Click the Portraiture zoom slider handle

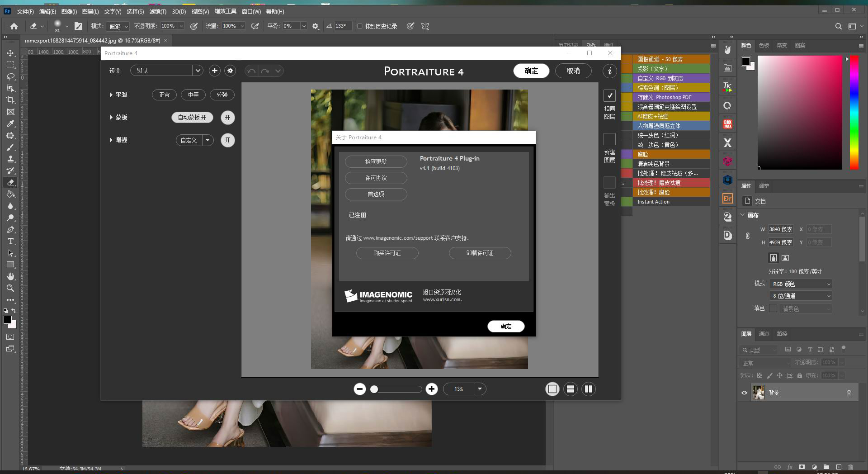point(374,389)
